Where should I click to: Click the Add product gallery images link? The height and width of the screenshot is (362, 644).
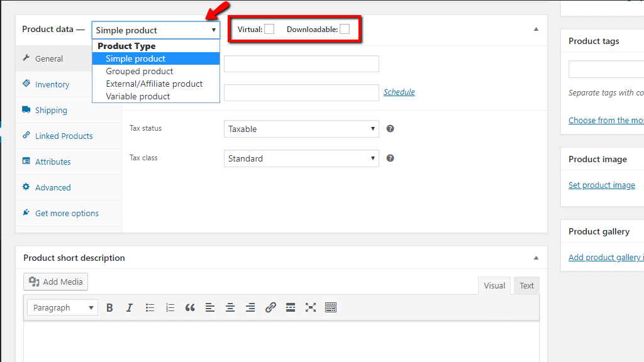606,257
